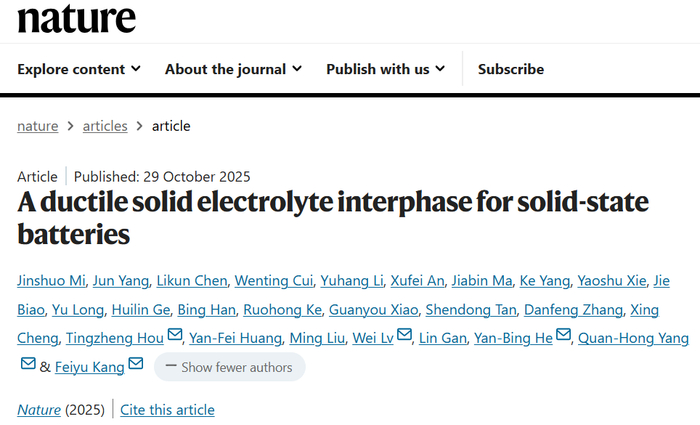
Task: Go to nature breadcrumb home
Action: [x=37, y=126]
